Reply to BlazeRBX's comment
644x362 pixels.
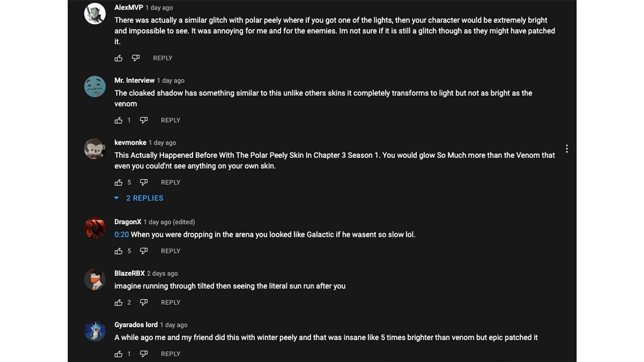tap(170, 303)
